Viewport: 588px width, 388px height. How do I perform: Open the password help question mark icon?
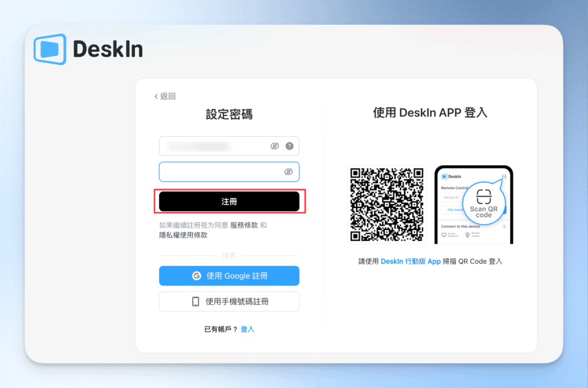pos(289,146)
